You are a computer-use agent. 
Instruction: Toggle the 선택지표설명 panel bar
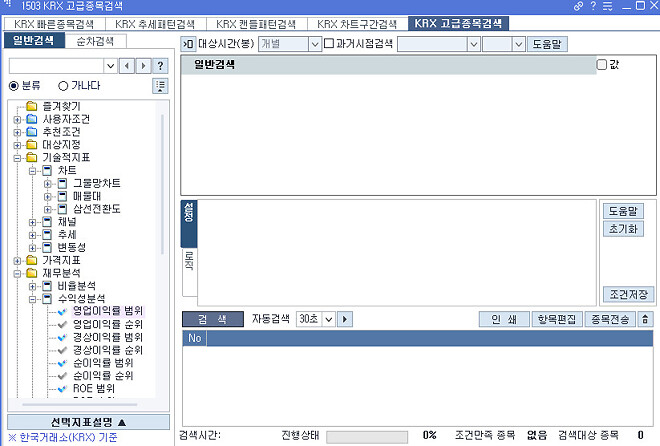coord(88,422)
